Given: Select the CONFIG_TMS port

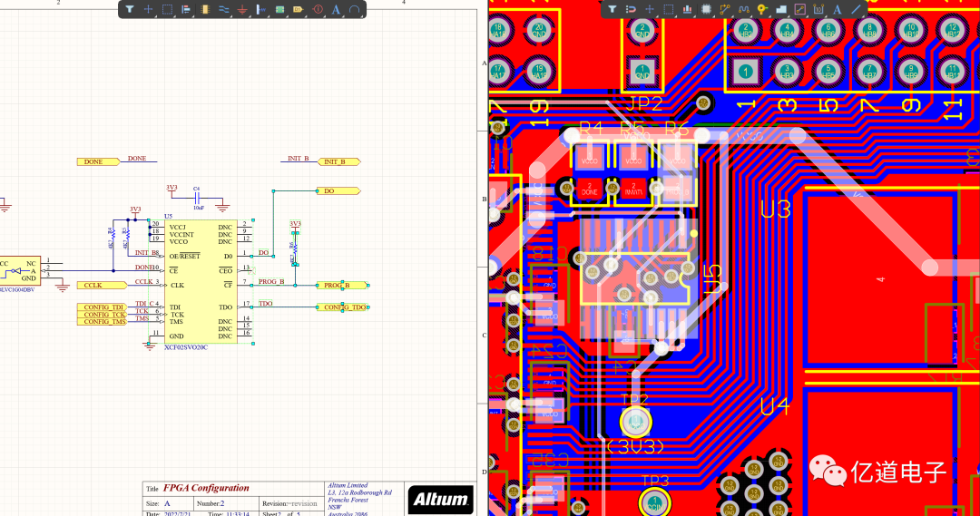Looking at the screenshot, I should [x=102, y=322].
